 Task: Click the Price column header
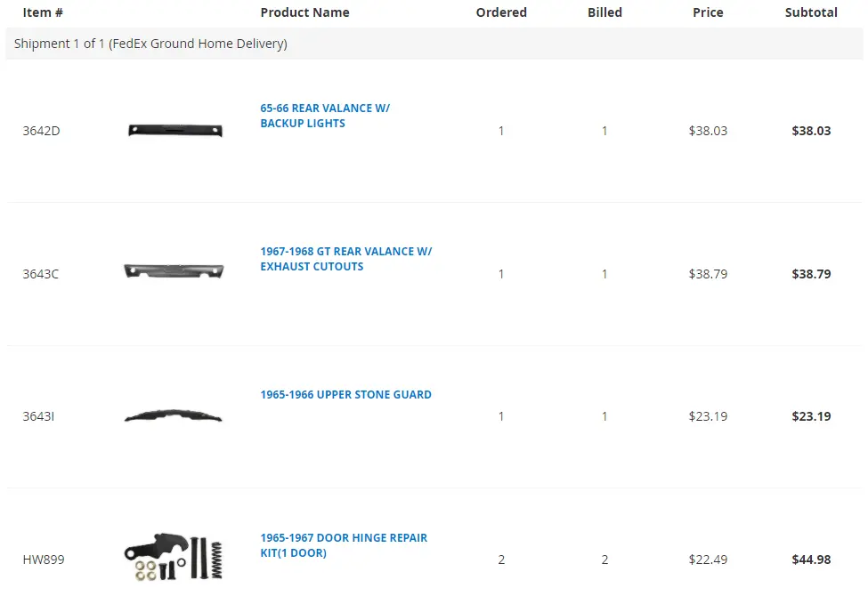[708, 12]
